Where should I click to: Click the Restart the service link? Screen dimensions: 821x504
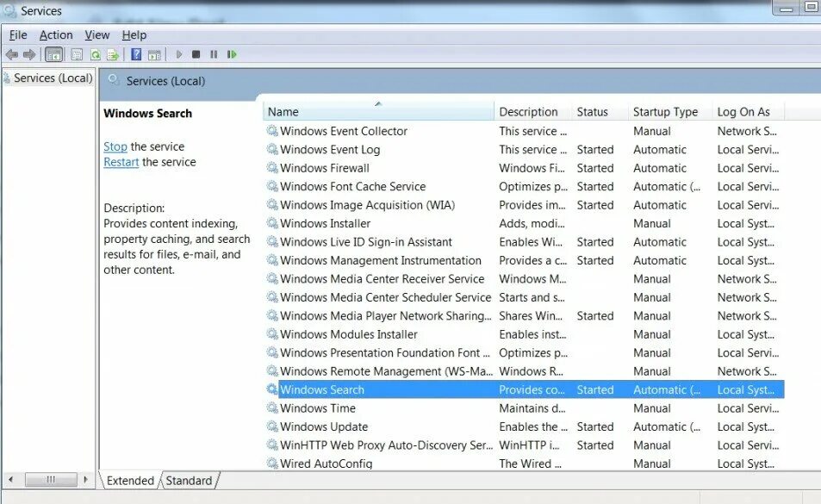tap(121, 162)
